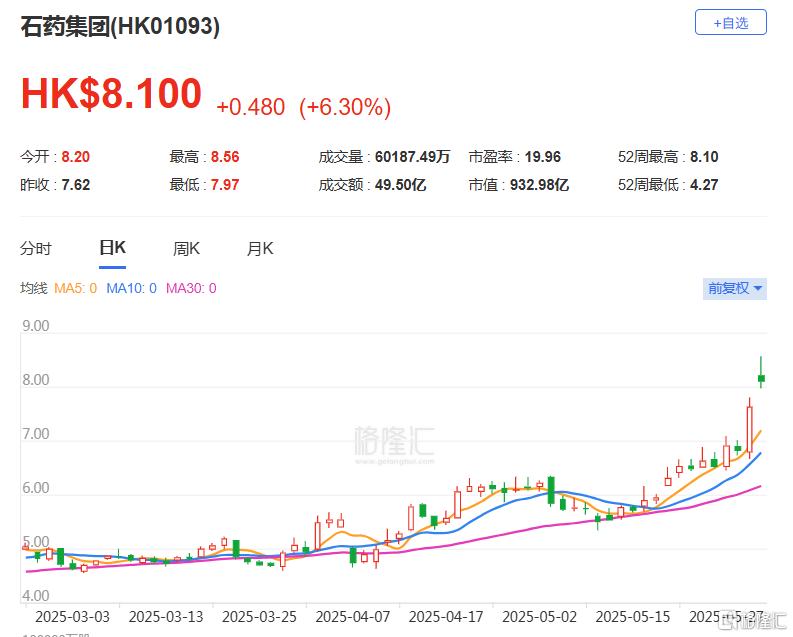The height and width of the screenshot is (637, 793).
Task: Click the 2025-03-25 date axis label
Action: click(259, 617)
